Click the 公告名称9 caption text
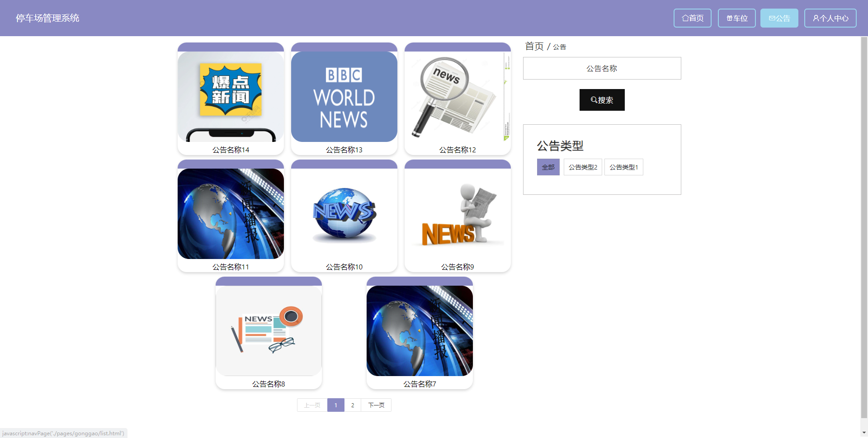The width and height of the screenshot is (868, 438). (458, 267)
